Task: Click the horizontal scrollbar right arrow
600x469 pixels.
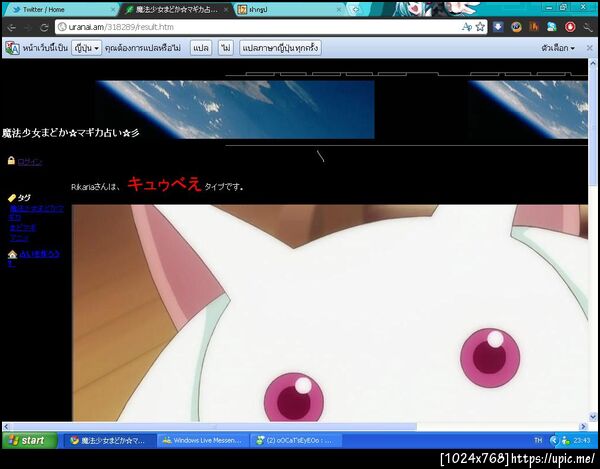Action: coord(584,426)
